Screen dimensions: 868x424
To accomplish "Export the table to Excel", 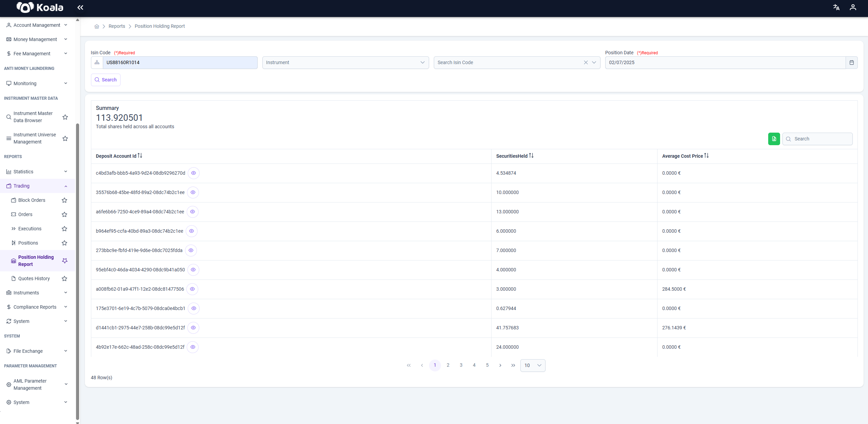I will [774, 139].
